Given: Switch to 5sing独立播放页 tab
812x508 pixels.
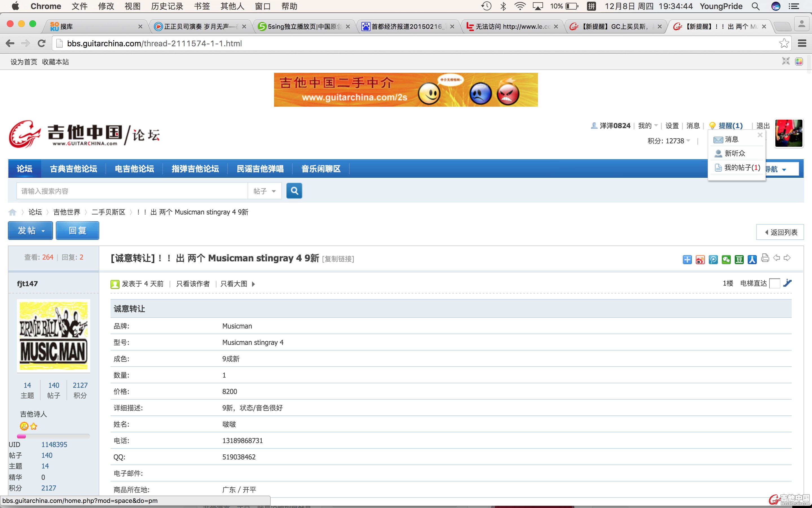Looking at the screenshot, I should tap(304, 26).
